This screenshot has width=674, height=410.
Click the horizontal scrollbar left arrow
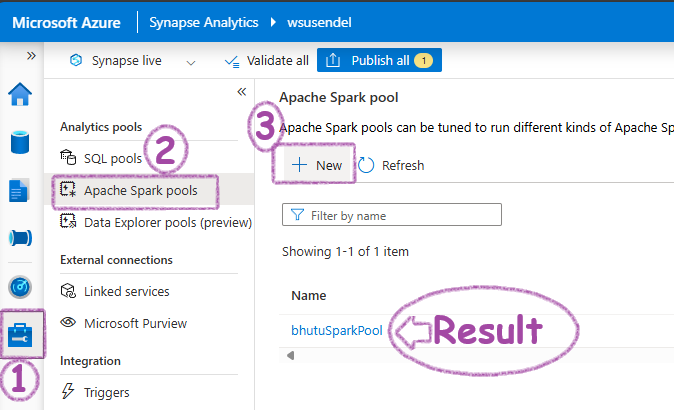pyautogui.click(x=291, y=355)
